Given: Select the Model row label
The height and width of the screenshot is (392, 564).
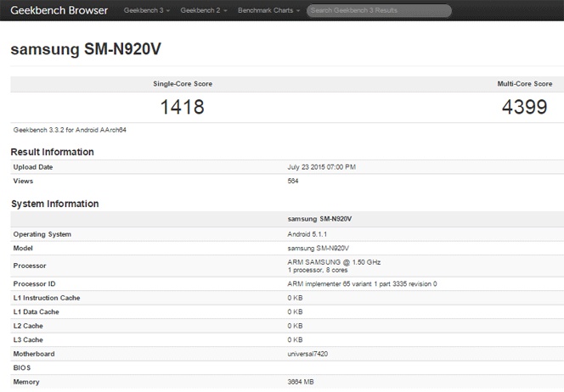Looking at the screenshot, I should 23,249.
